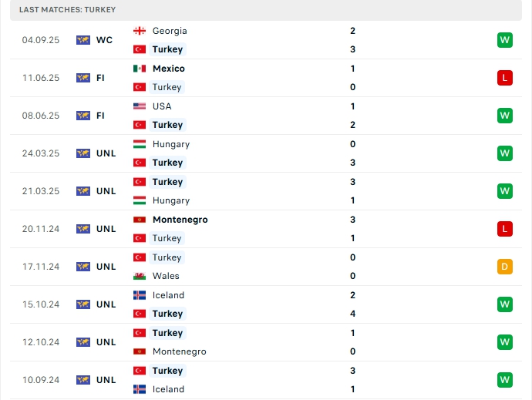Select the 04.09.25 match date row
This screenshot has height=400, width=532.
(266, 40)
